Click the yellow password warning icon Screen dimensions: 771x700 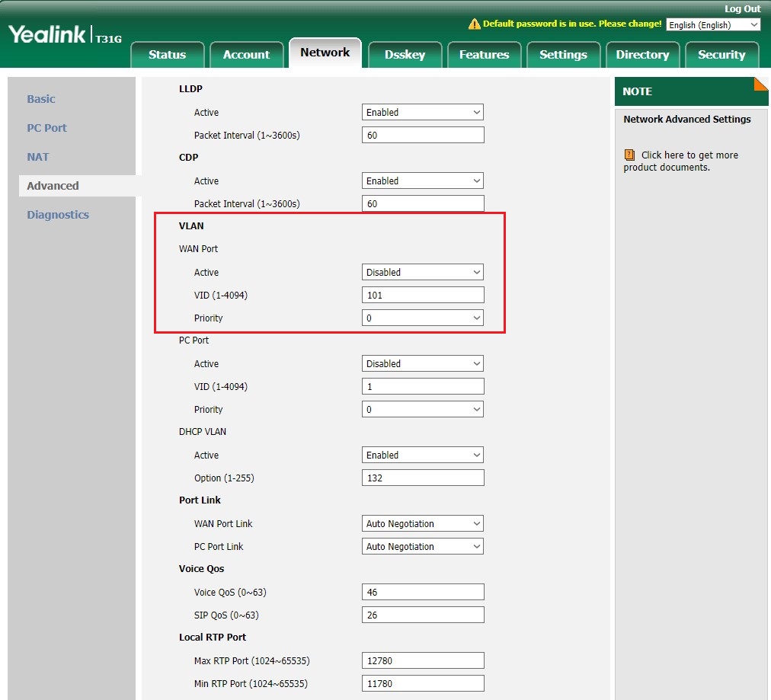click(474, 24)
